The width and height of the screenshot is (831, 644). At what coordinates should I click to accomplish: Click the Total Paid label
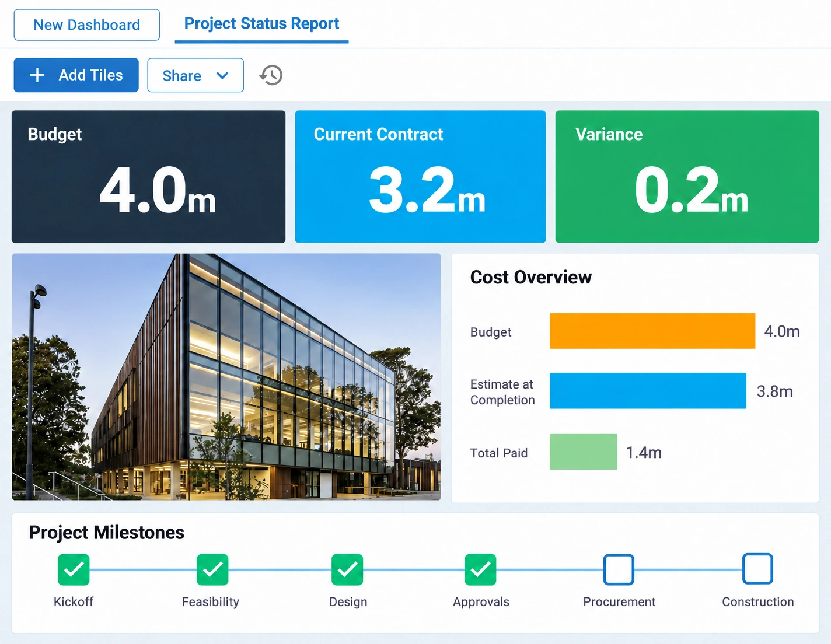499,453
